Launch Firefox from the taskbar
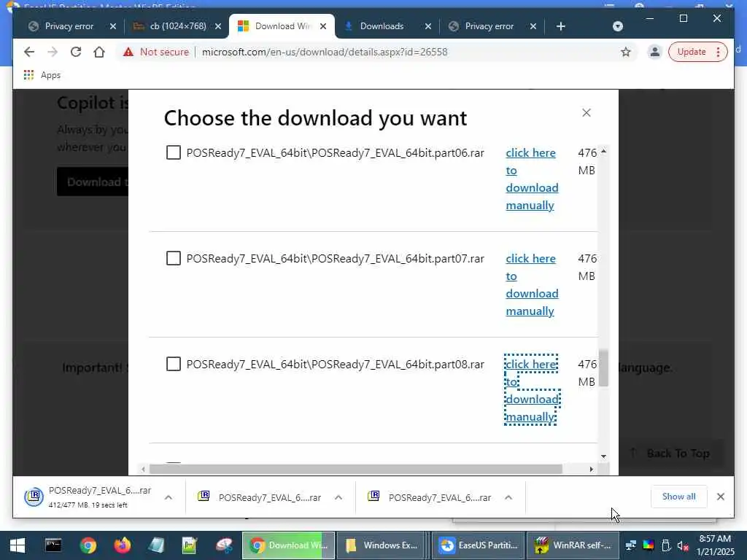Image resolution: width=747 pixels, height=560 pixels. pyautogui.click(x=123, y=545)
